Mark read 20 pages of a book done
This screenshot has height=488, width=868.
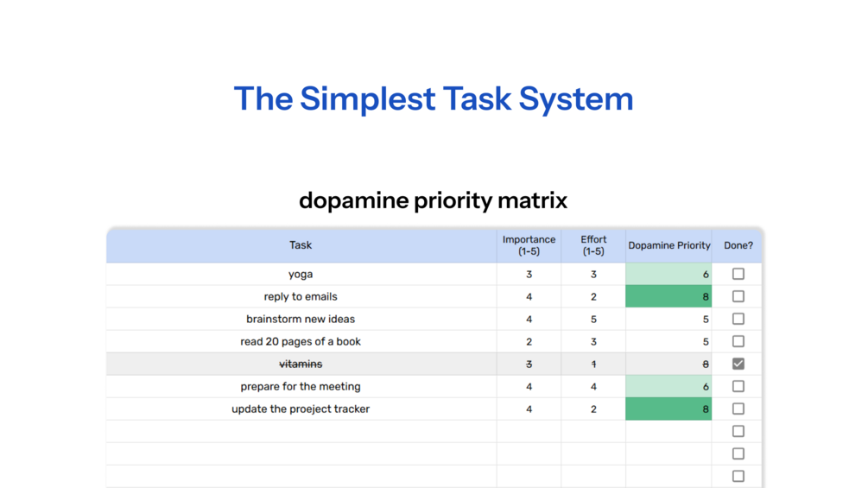point(738,341)
